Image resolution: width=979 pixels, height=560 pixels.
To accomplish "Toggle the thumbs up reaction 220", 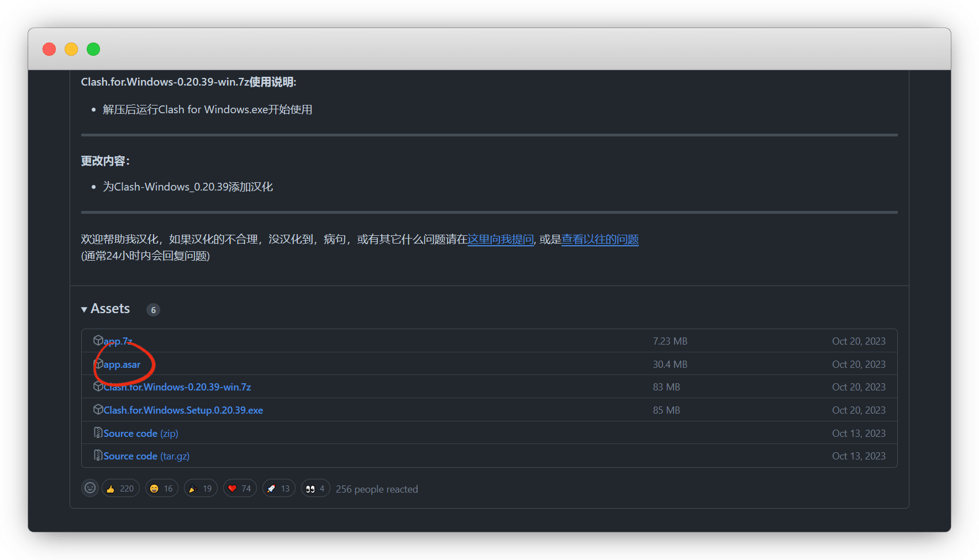I will 120,489.
